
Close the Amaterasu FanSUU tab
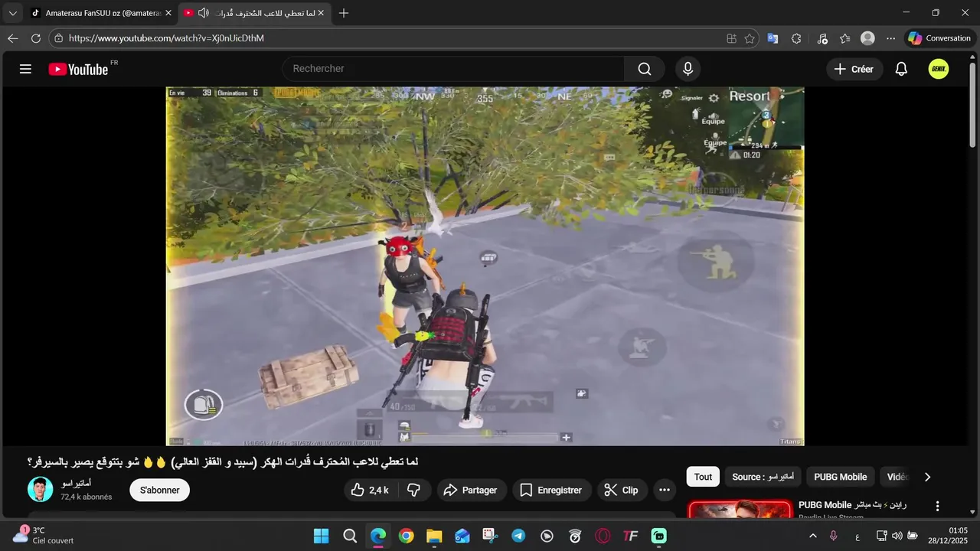[168, 13]
